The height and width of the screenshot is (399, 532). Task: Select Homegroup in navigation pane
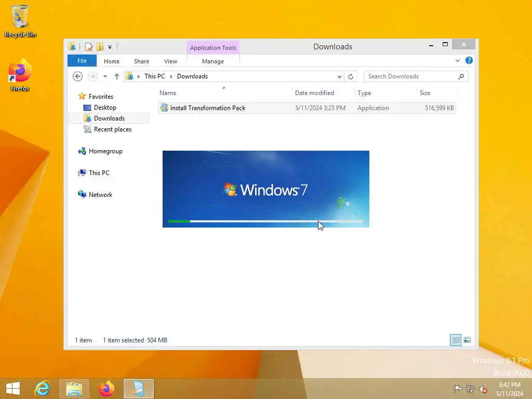point(105,151)
